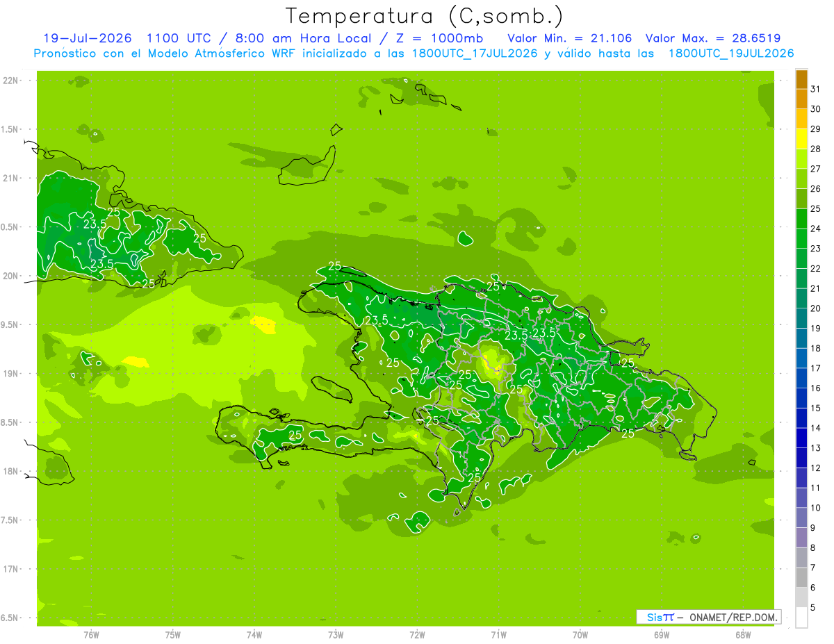Click the "20N" latitude label
Viewport: 834px width, 644px height.
[x=10, y=276]
